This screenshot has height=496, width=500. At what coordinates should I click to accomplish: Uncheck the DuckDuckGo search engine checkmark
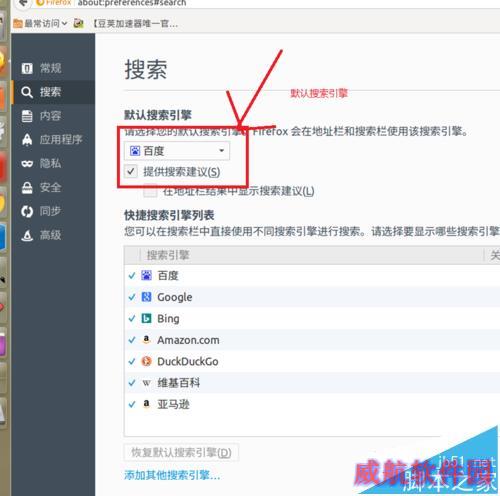pyautogui.click(x=132, y=361)
